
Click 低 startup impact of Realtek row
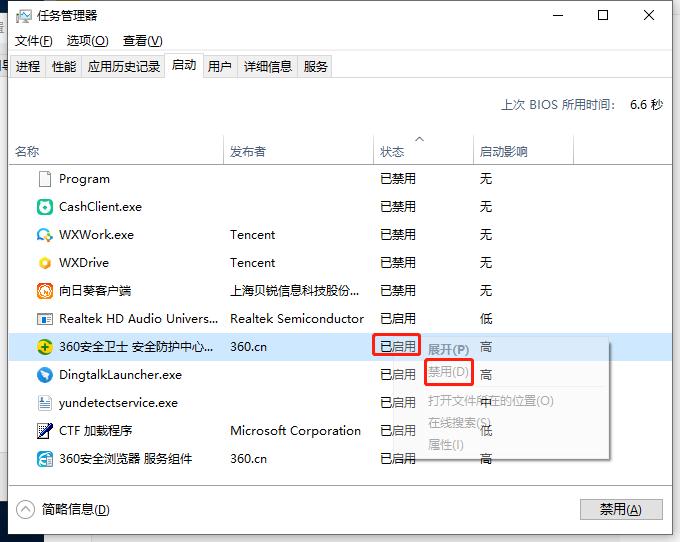(486, 319)
